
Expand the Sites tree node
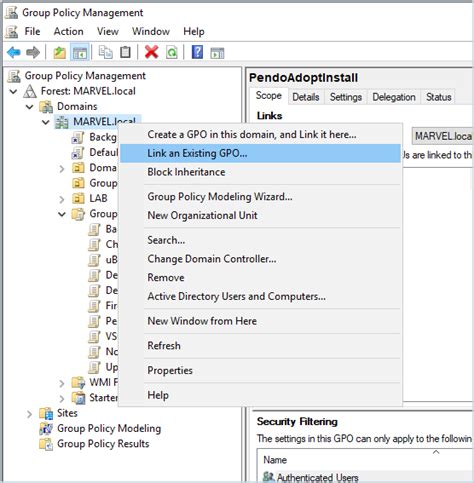30,414
